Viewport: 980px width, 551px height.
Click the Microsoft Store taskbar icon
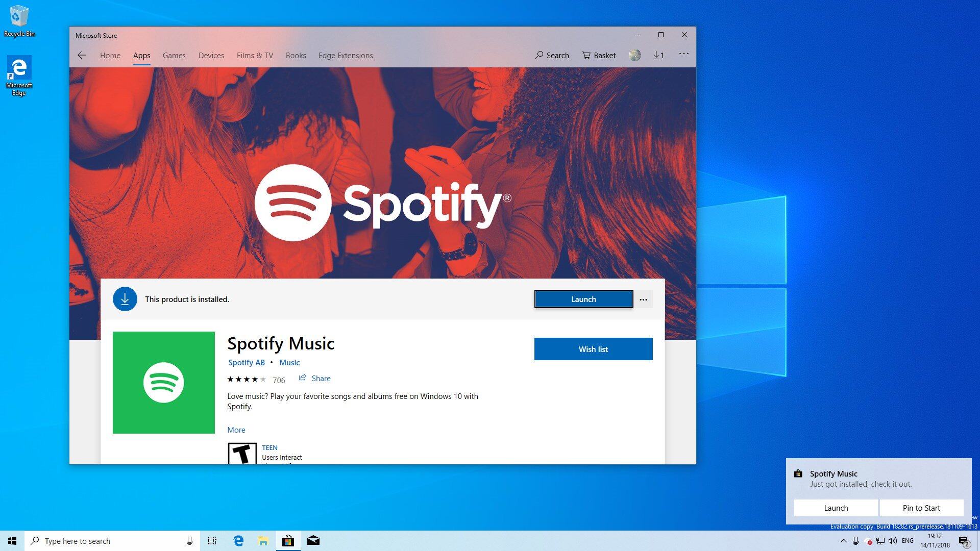pos(288,541)
